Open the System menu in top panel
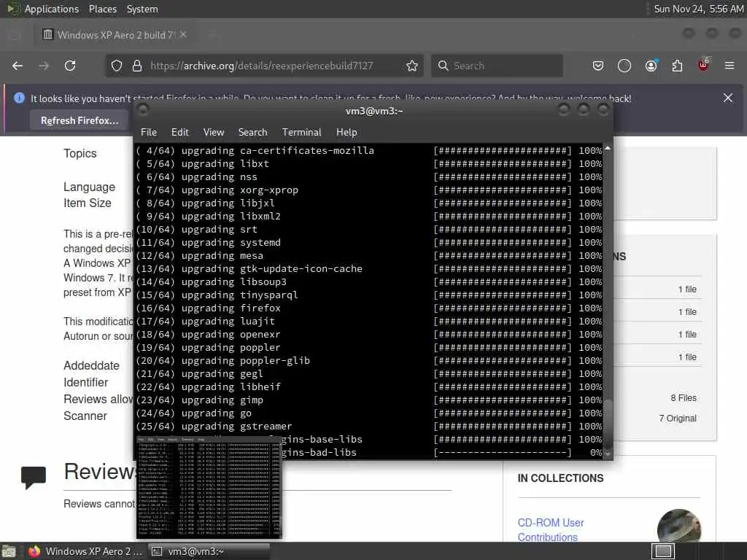 click(x=142, y=9)
